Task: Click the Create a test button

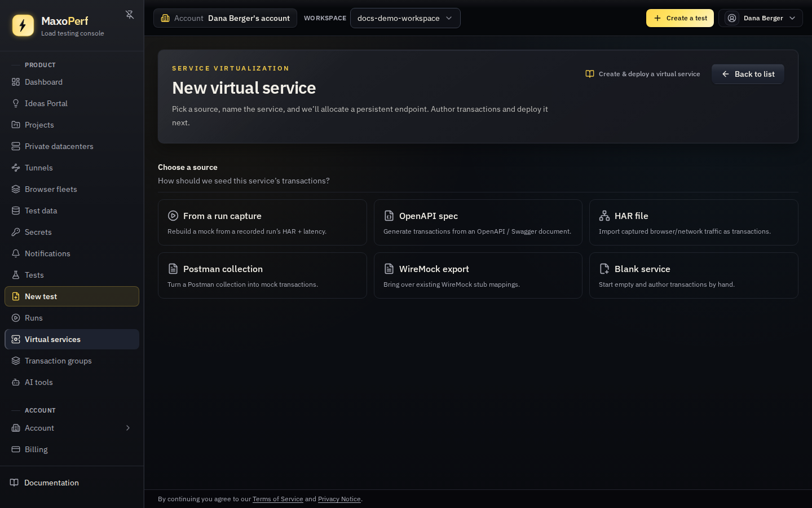Action: 680,18
